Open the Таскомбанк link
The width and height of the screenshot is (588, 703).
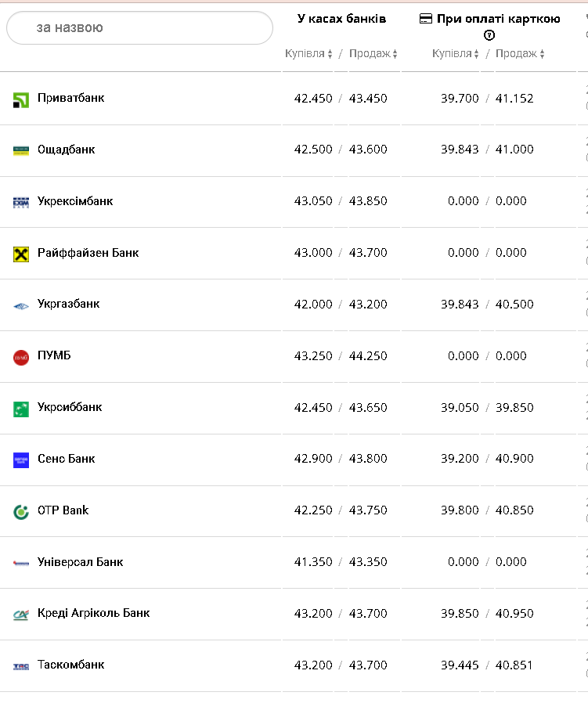[71, 665]
